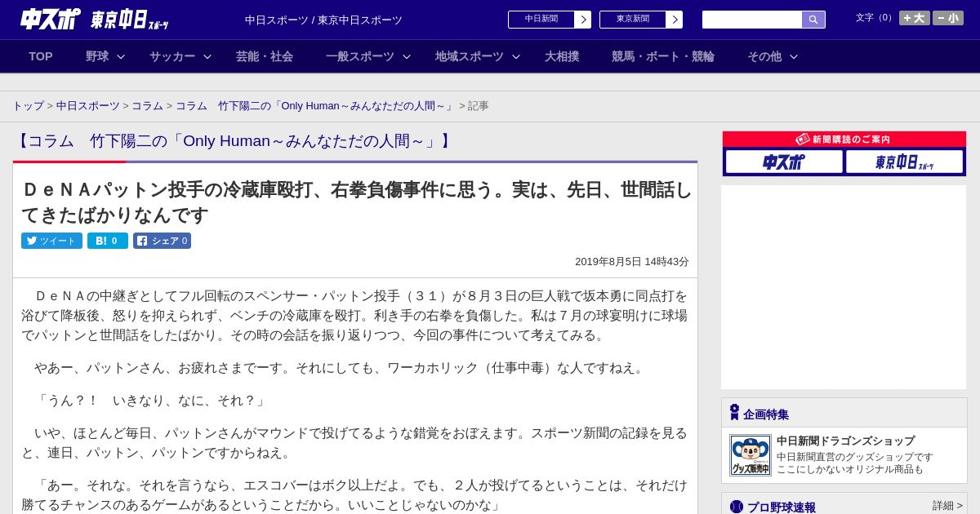Expand the 野球 dropdown chevron

coord(121,56)
